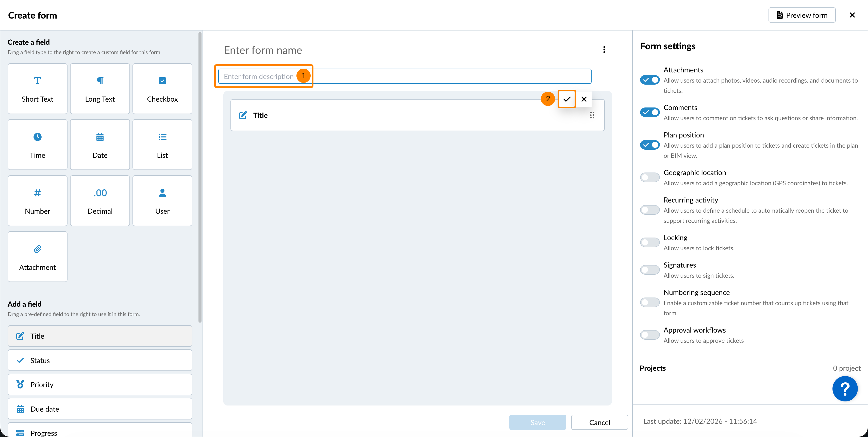Turn on the Signatures toggle
Image resolution: width=868 pixels, height=437 pixels.
(650, 270)
